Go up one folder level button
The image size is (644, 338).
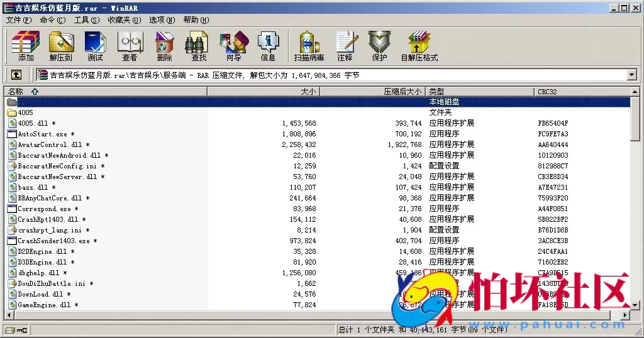pyautogui.click(x=16, y=75)
